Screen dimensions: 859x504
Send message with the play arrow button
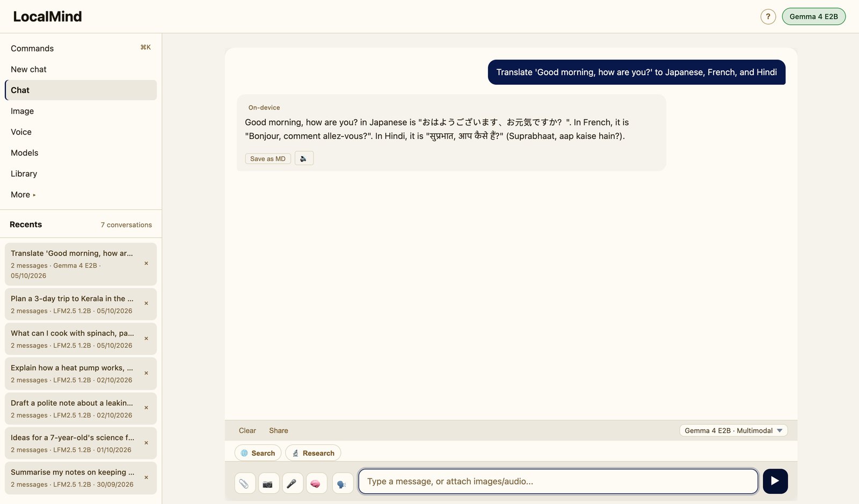point(775,481)
